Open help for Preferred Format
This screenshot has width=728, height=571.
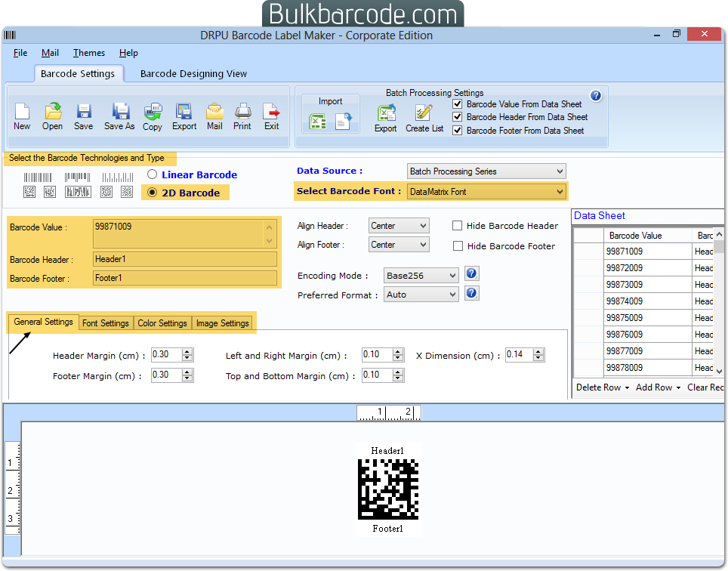coord(471,293)
